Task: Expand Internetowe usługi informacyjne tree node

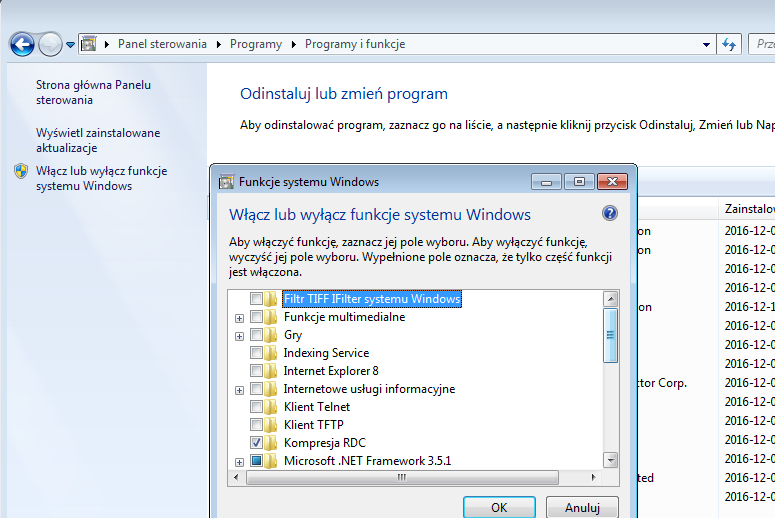Action: pos(239,390)
